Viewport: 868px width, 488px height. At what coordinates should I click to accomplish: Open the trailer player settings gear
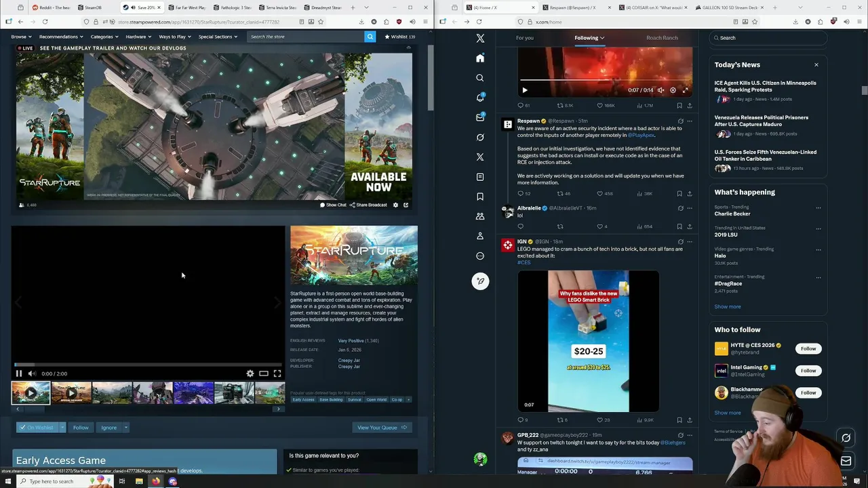pyautogui.click(x=250, y=373)
